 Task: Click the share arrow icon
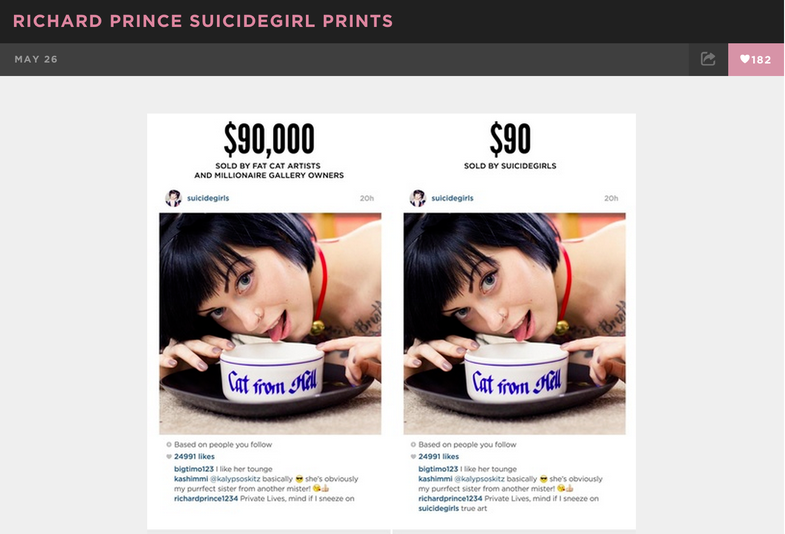(x=708, y=59)
